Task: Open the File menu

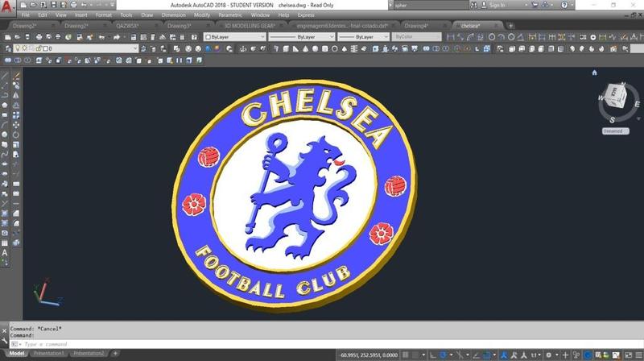Action: tap(26, 15)
